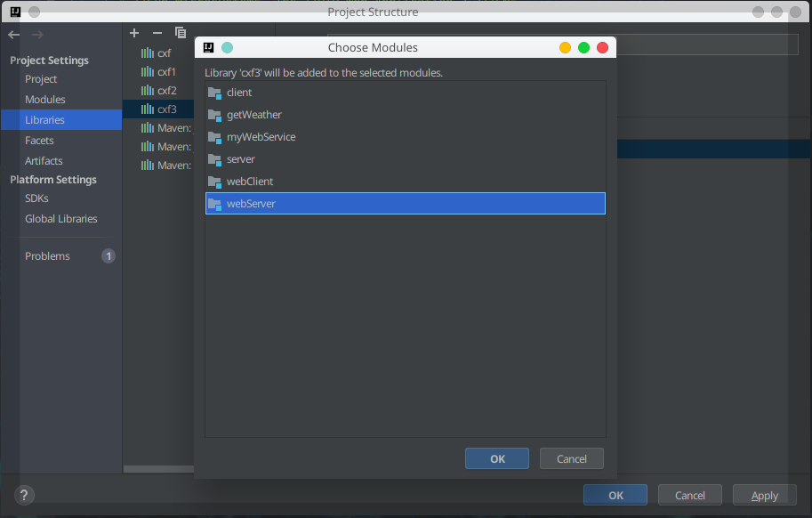Confirm module choice with OK
812x518 pixels.
point(496,458)
